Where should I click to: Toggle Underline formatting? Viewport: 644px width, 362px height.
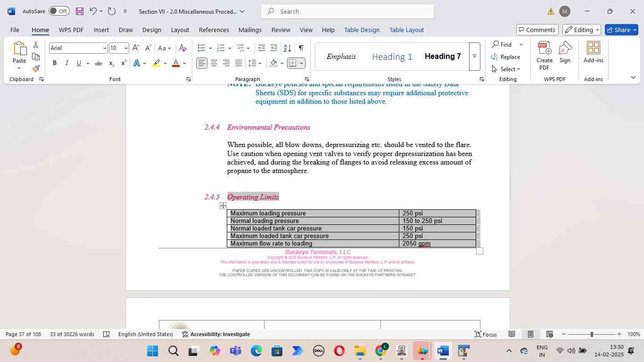[x=79, y=63]
